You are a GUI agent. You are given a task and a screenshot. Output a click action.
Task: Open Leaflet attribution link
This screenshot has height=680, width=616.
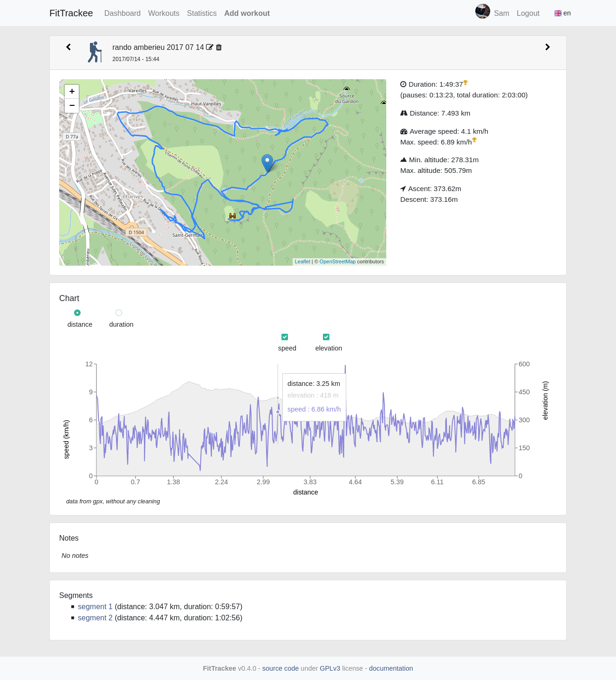(302, 261)
